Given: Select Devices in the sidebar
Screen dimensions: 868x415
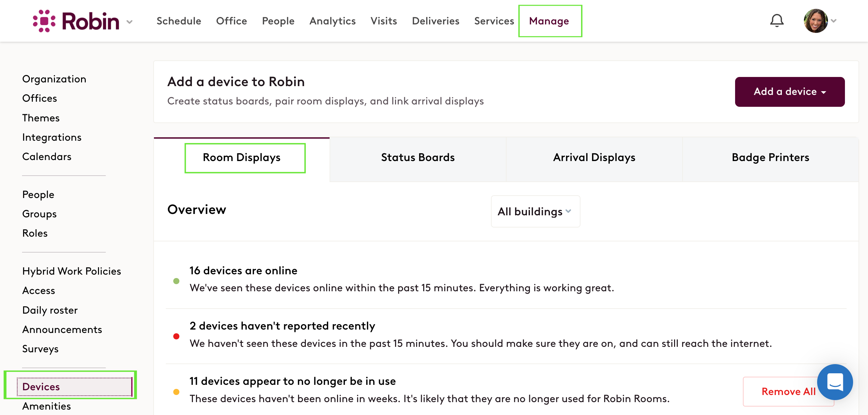Looking at the screenshot, I should (x=75, y=387).
